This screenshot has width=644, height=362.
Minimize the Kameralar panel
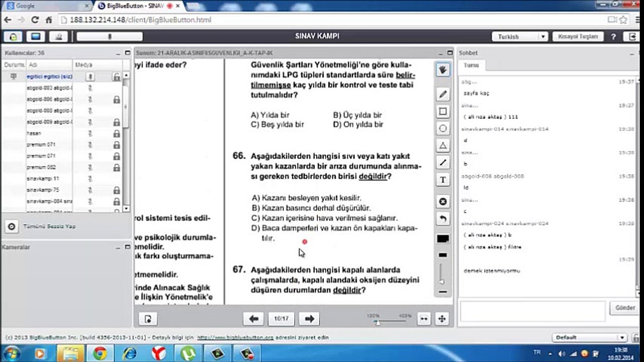(x=118, y=247)
